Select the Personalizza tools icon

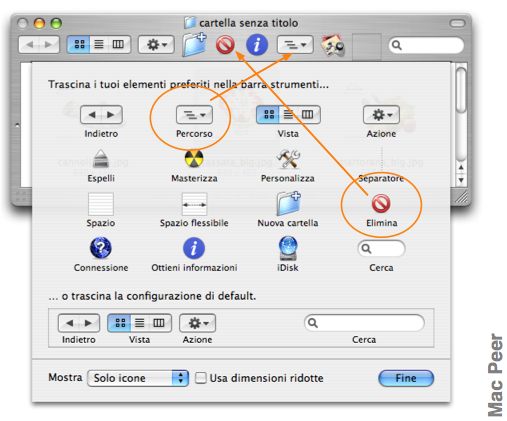(288, 159)
